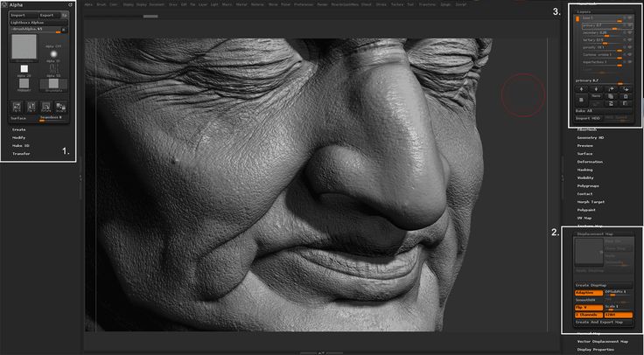Click the Rotate alpha icon
This screenshot has height=355, width=644.
tap(46, 107)
